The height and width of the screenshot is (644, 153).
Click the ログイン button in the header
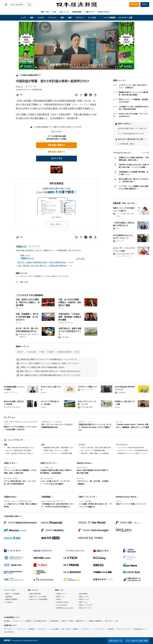tap(145, 4)
